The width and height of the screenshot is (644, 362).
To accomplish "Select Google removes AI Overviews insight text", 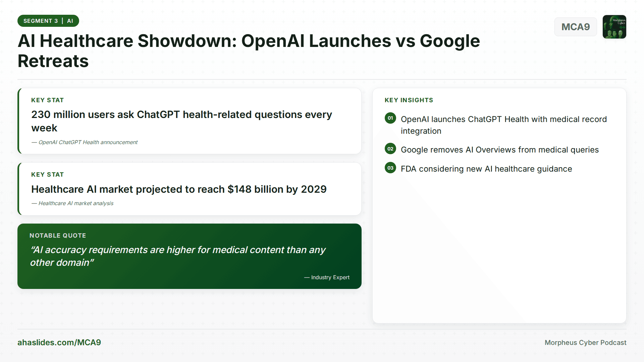I will click(499, 150).
